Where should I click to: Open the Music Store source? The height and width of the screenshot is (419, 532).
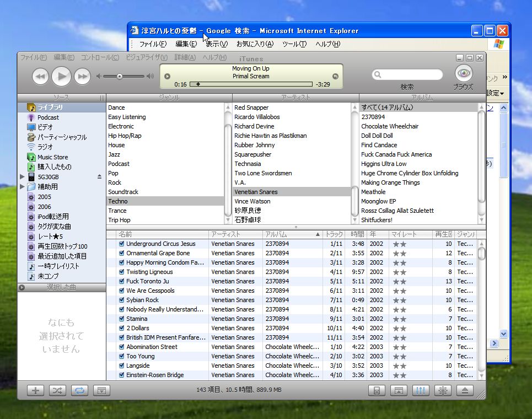(x=62, y=157)
